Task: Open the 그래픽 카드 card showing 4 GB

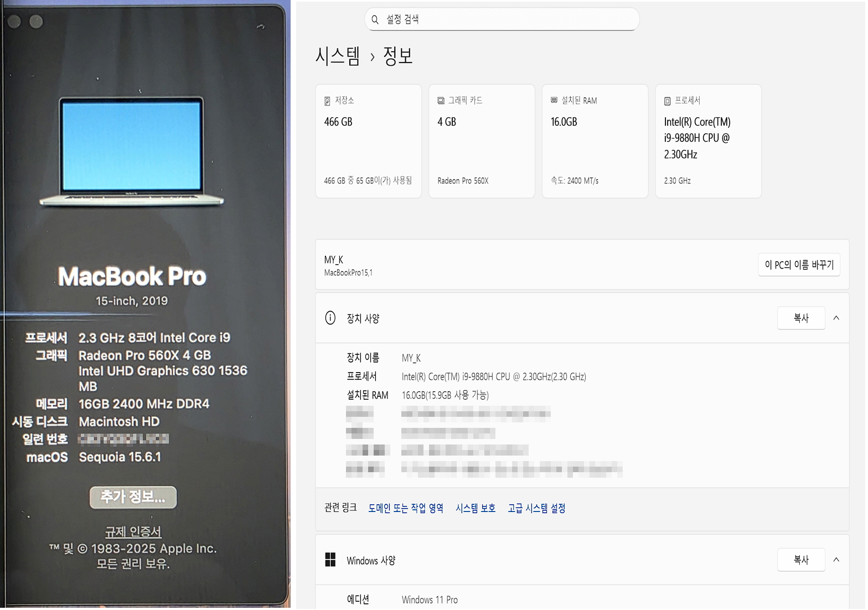Action: [x=482, y=141]
